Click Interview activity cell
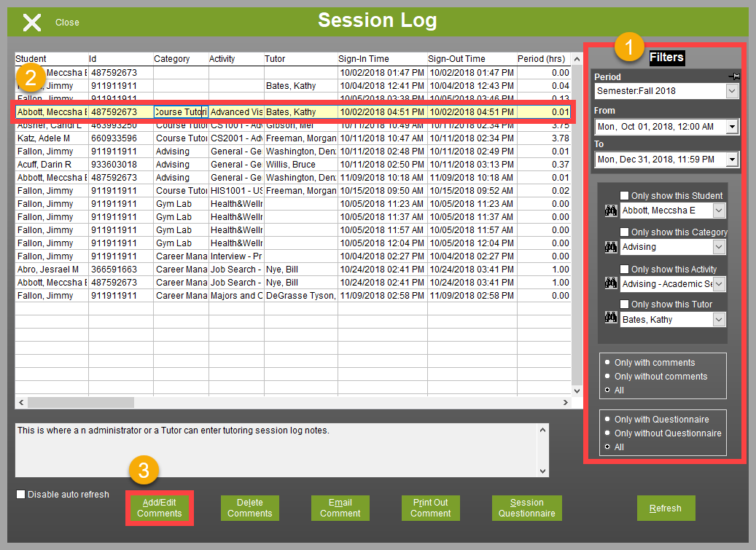The height and width of the screenshot is (550, 756). [236, 256]
